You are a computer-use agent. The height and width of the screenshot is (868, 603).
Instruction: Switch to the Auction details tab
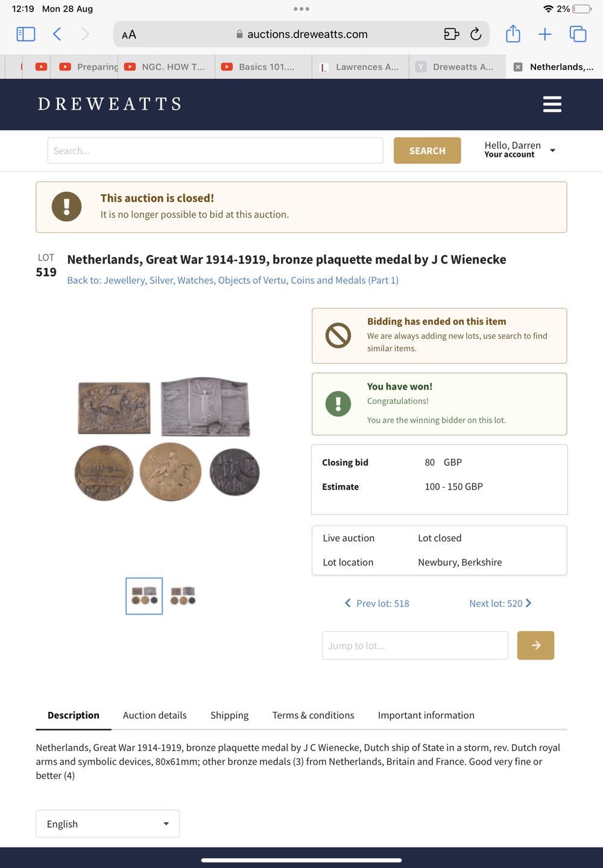click(155, 715)
